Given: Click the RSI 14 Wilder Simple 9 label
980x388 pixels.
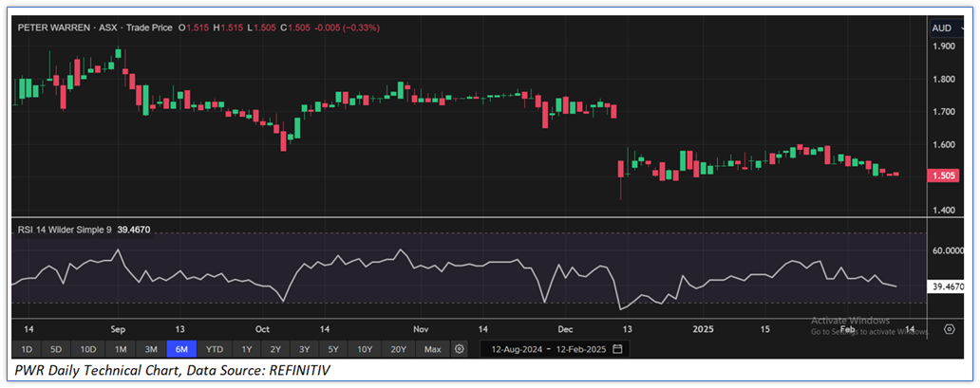Looking at the screenshot, I should [x=64, y=230].
